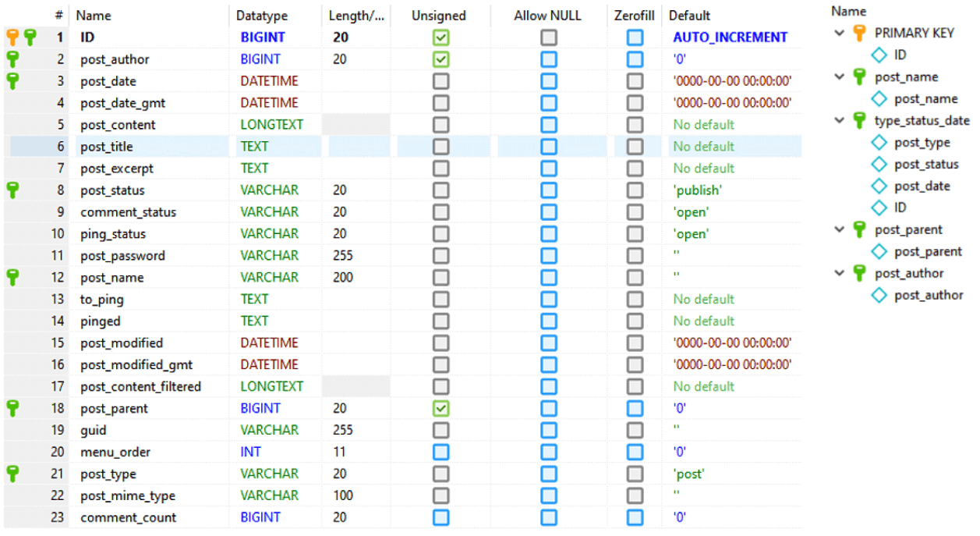The height and width of the screenshot is (536, 980).
Task: Collapse the post_name index node
Action: (839, 76)
